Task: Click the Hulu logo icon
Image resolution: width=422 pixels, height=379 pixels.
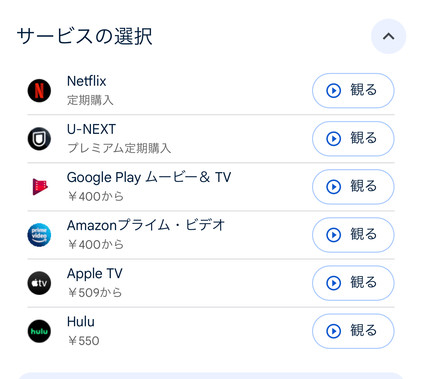Action: [x=39, y=331]
